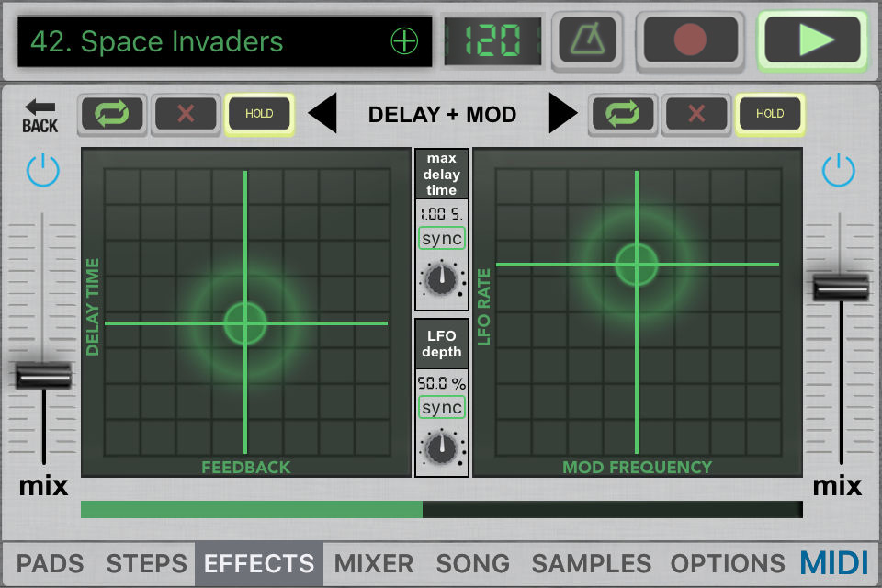Image resolution: width=882 pixels, height=588 pixels.
Task: Switch to the PADS tab
Action: (x=50, y=563)
